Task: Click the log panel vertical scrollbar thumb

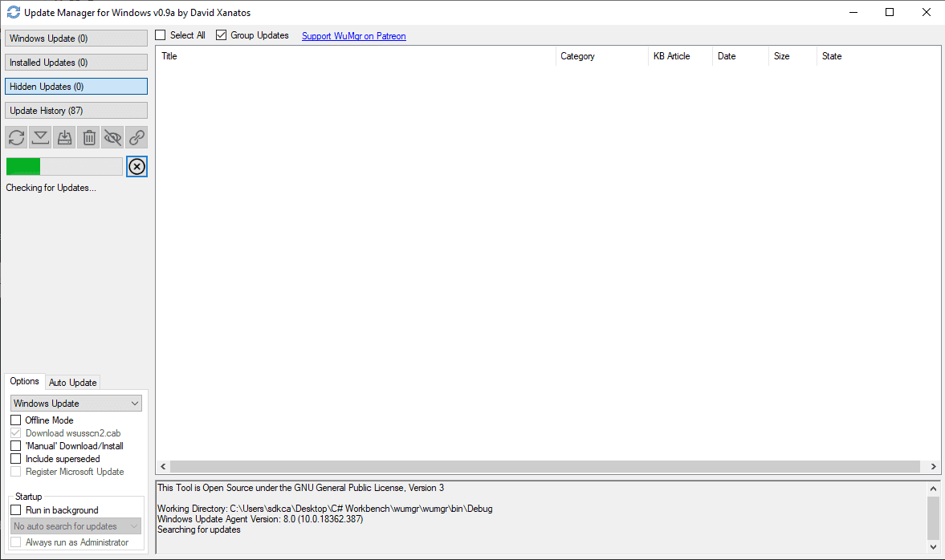Action: [933, 517]
